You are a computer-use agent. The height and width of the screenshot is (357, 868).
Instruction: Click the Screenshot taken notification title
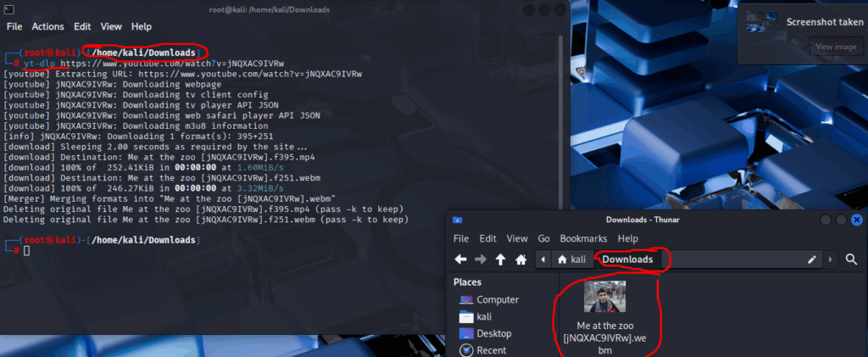point(825,22)
